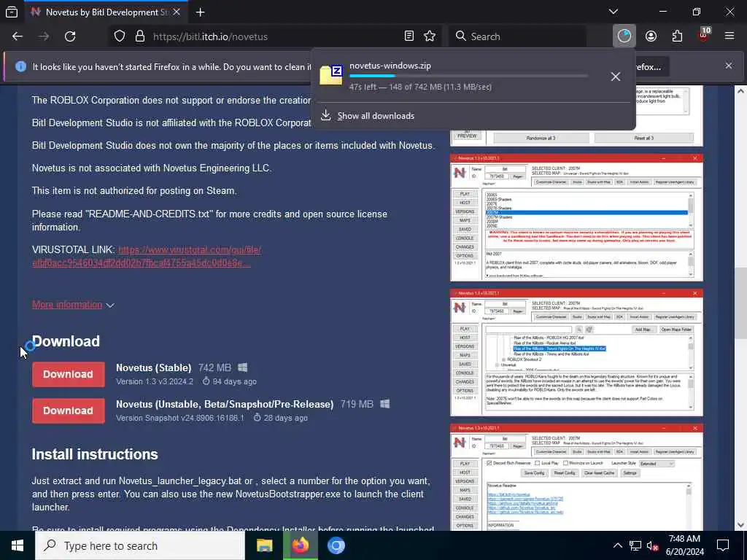
Task: Switch to the Novetus by Bitl Development tab
Action: (107, 12)
